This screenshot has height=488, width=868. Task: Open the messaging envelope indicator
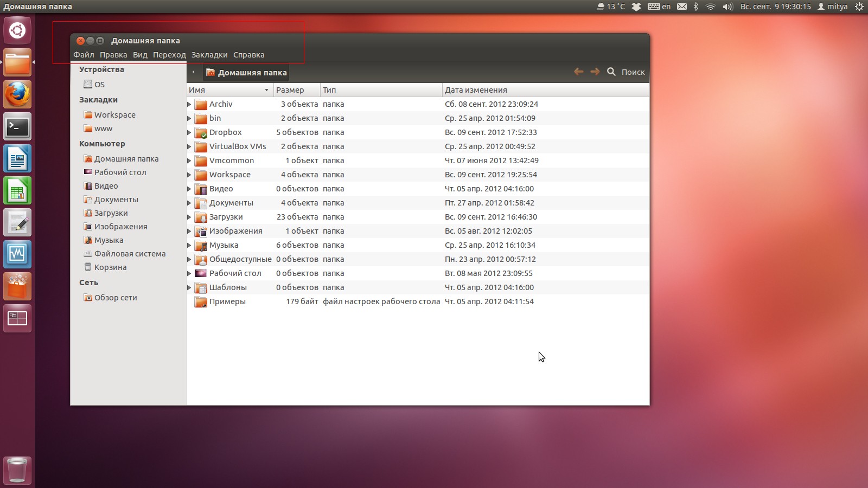[x=682, y=7]
